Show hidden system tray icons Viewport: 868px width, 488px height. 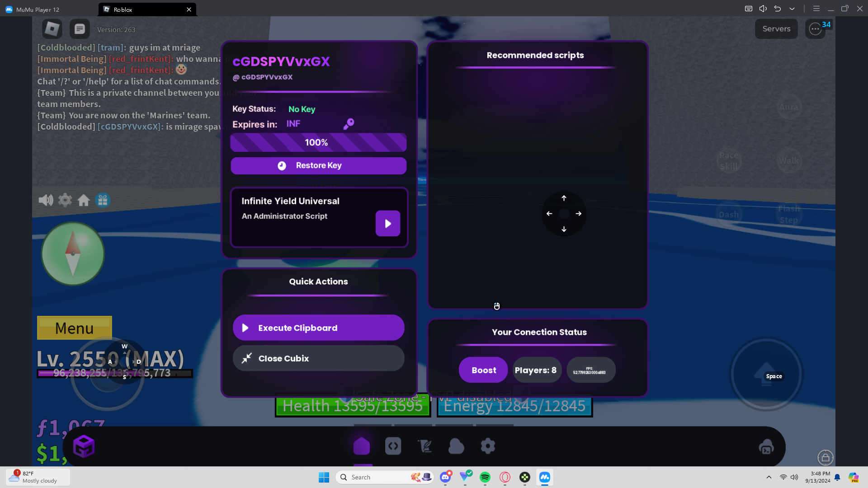pos(769,477)
